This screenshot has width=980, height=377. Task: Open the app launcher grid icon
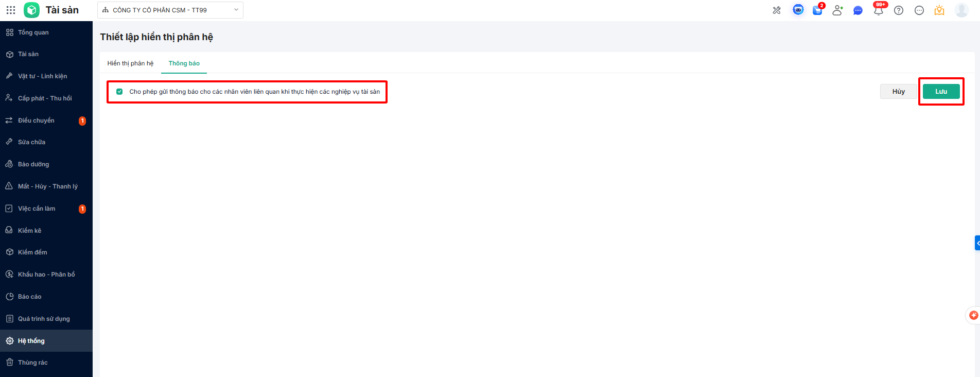coord(11,10)
